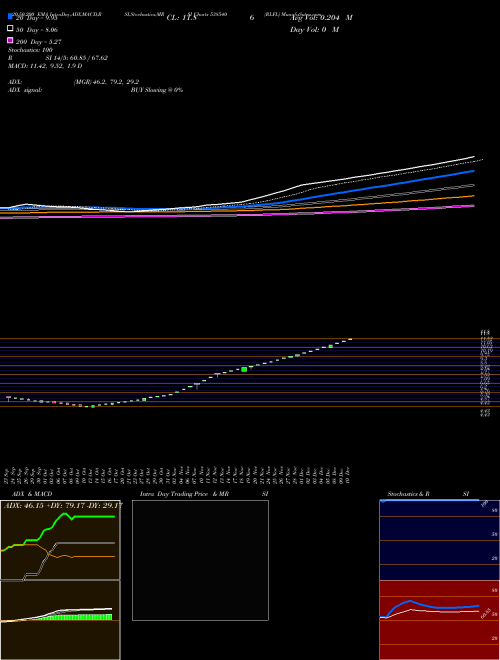500x660 pixels.
Task: Click the magenta 200 Day legend swatch
Action: click(x=10, y=40)
